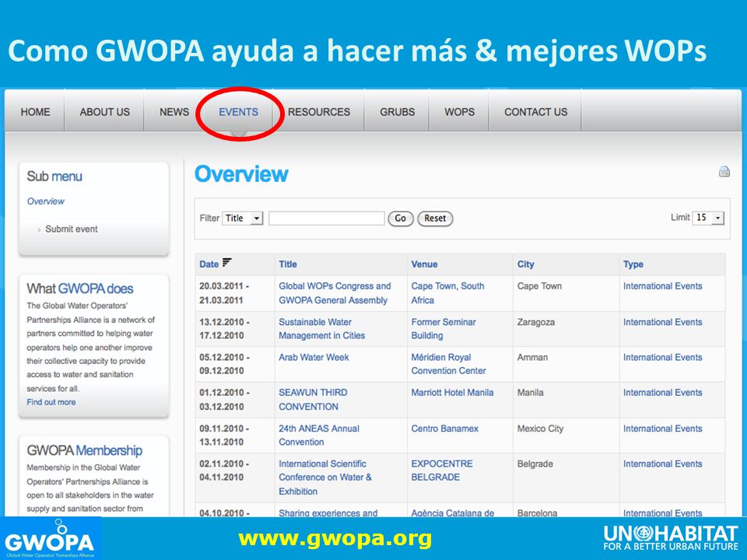
Task: Open the ABOUT US navigation tab
Action: click(105, 112)
